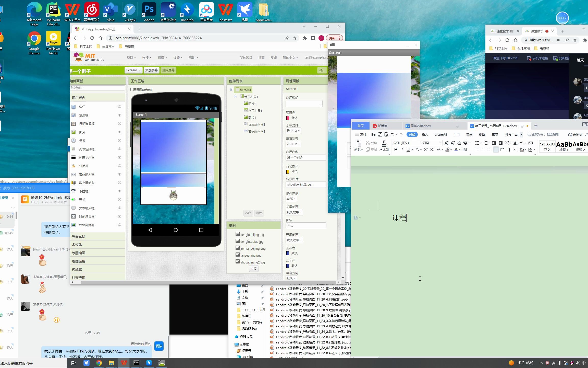Click 删除屏幕 button in toolbar
This screenshot has width=588, height=368.
pyautogui.click(x=168, y=70)
